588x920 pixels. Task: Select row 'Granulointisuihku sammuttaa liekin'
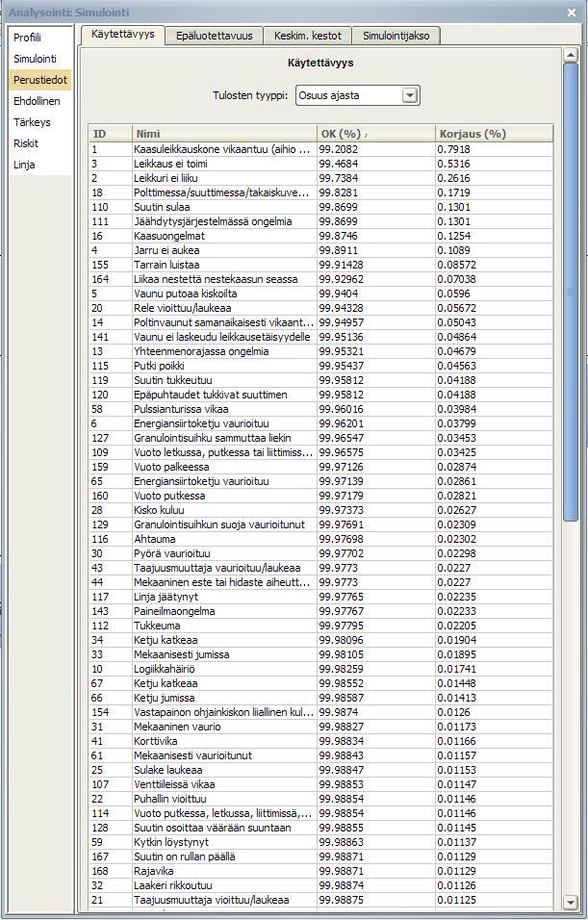click(x=321, y=438)
